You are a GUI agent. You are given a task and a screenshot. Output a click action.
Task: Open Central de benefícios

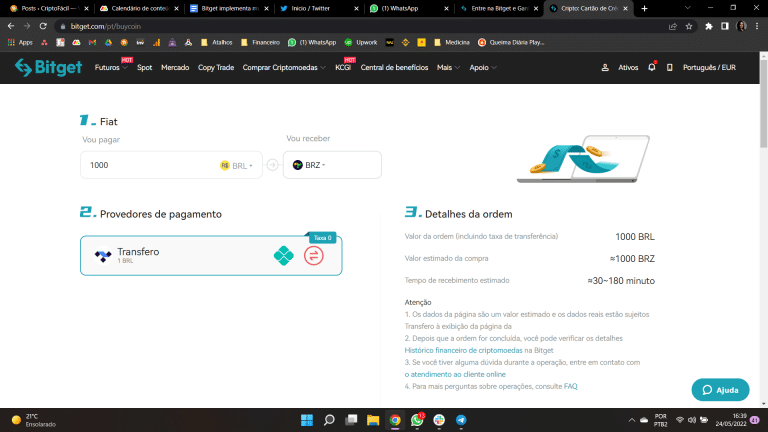tap(394, 68)
